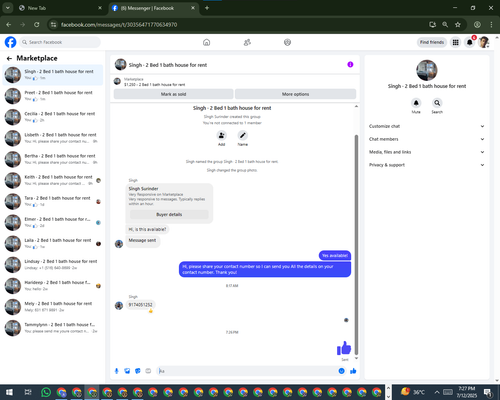Mute the conversation with the bell icon
Image resolution: width=500 pixels, height=400 pixels.
(x=416, y=103)
